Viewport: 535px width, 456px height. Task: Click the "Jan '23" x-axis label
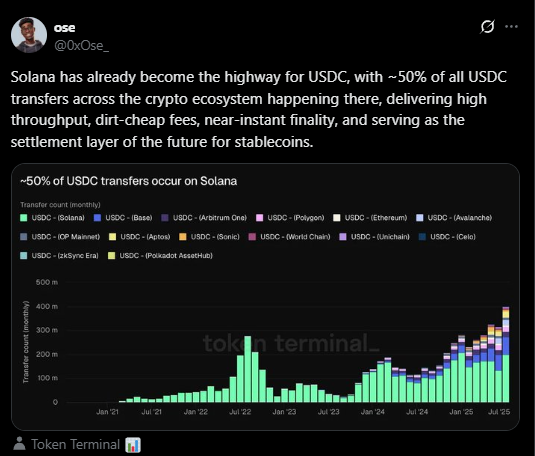[x=284, y=412]
